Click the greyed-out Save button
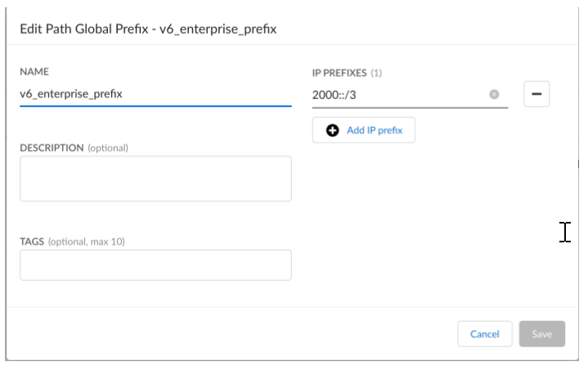Image resolution: width=588 pixels, height=366 pixels. coord(542,334)
